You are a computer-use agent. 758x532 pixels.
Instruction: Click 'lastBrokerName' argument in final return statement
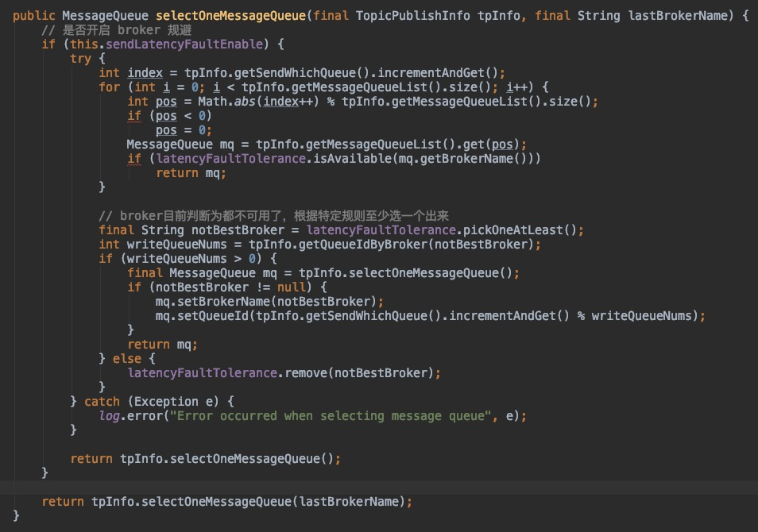(x=349, y=502)
